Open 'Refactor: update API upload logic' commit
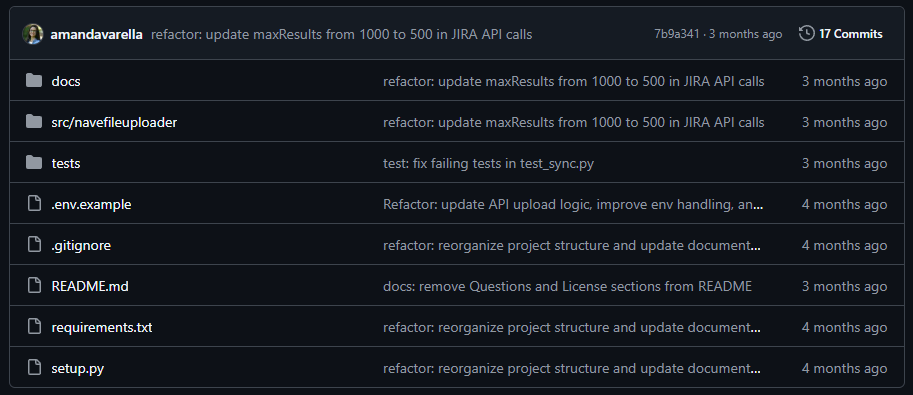The height and width of the screenshot is (395, 913). point(573,204)
